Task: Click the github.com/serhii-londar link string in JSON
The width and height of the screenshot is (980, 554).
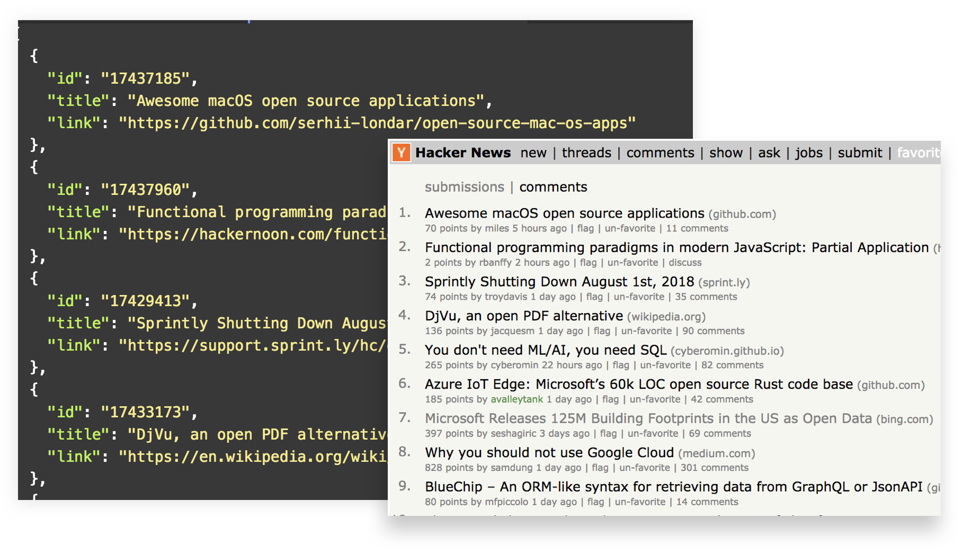Action: (x=377, y=123)
